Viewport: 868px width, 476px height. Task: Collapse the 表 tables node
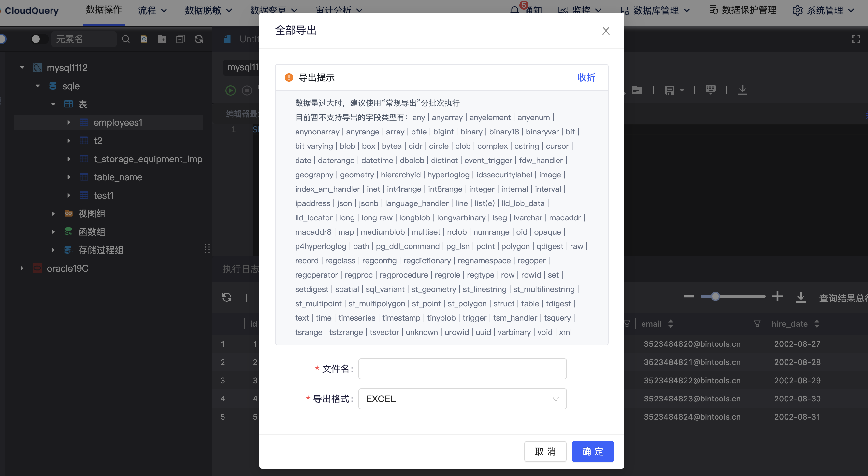53,104
